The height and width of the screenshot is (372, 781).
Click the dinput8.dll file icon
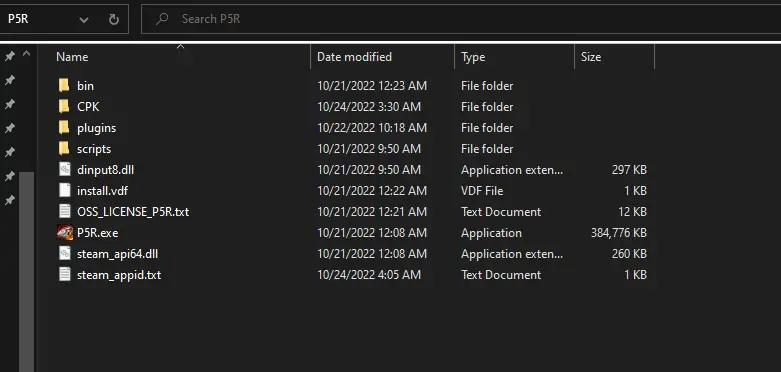65,170
